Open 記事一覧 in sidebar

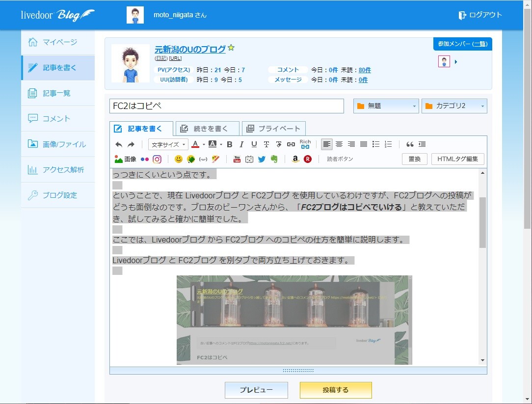[58, 93]
